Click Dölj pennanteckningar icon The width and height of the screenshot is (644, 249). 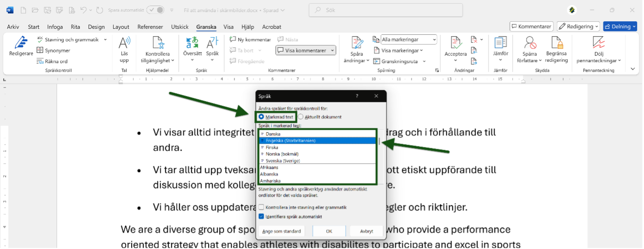pyautogui.click(x=599, y=43)
